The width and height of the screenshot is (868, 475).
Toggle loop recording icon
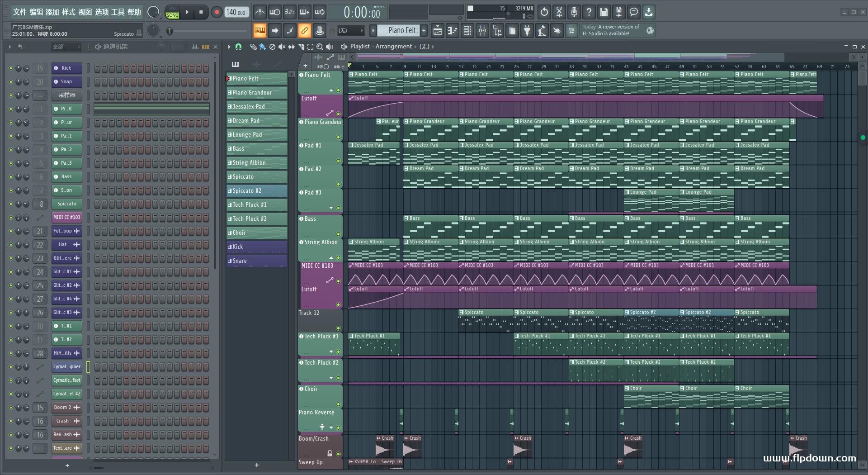[x=320, y=12]
